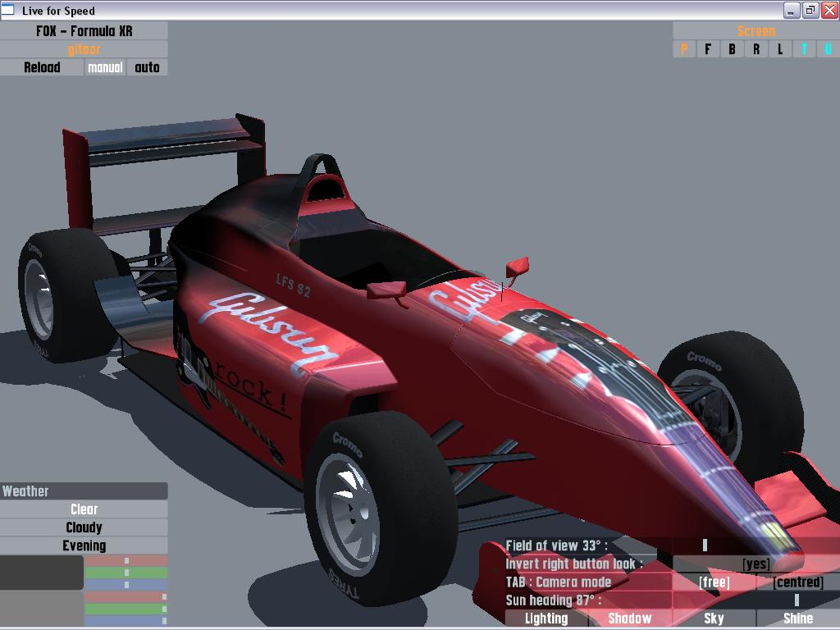Set camera mode to [free]
This screenshot has width=840, height=630.
pyautogui.click(x=714, y=582)
